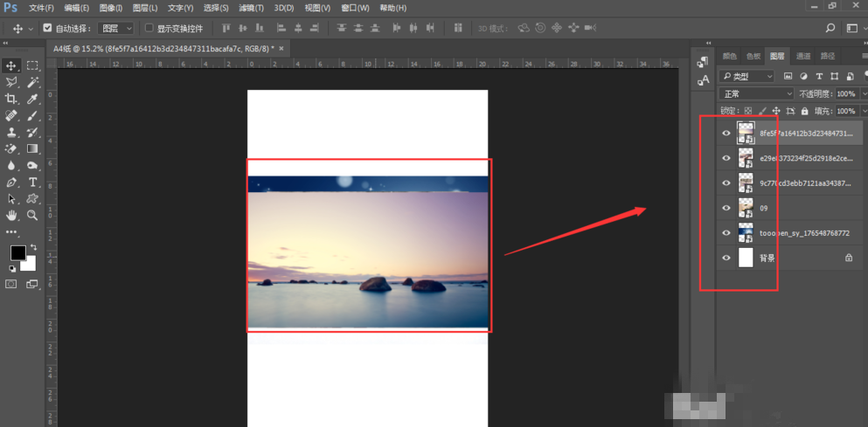868x427 pixels.
Task: Select the Crop tool
Action: (12, 99)
